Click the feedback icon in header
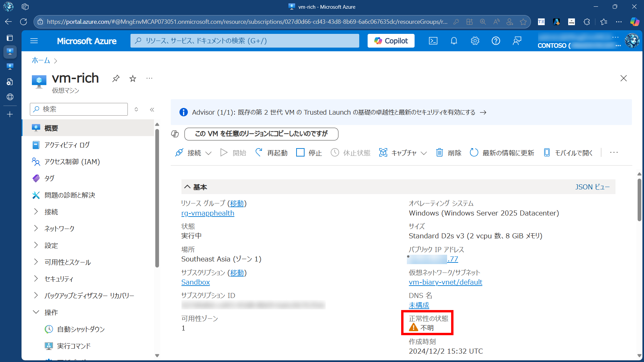 click(x=517, y=41)
